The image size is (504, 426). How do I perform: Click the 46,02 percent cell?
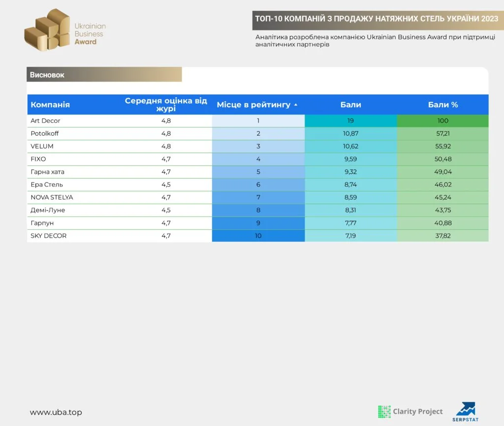point(443,185)
